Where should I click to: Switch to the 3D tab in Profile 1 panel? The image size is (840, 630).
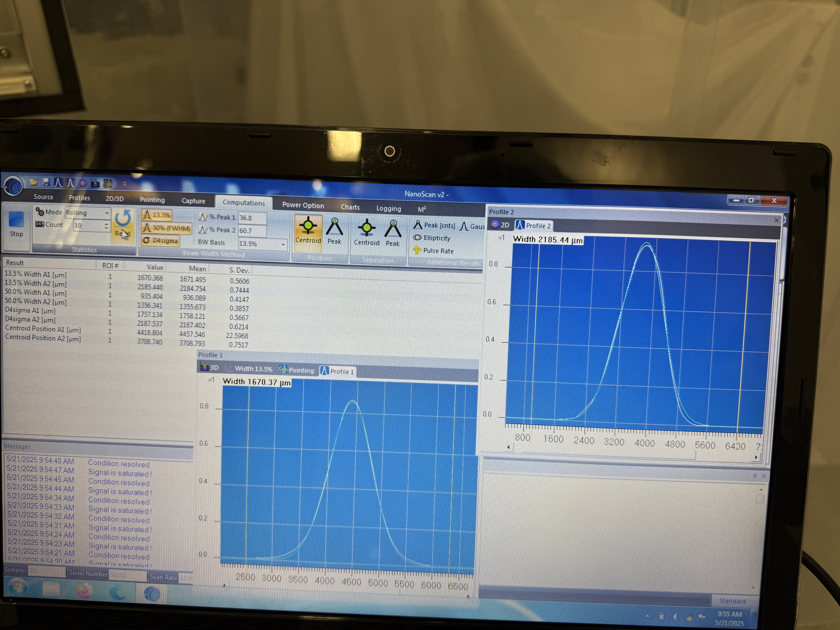click(210, 367)
